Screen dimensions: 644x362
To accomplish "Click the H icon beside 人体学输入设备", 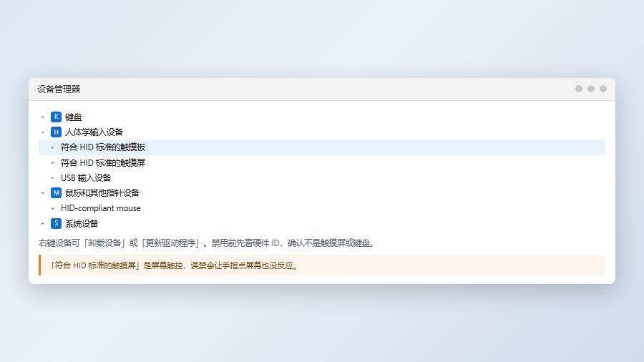I will [x=56, y=132].
